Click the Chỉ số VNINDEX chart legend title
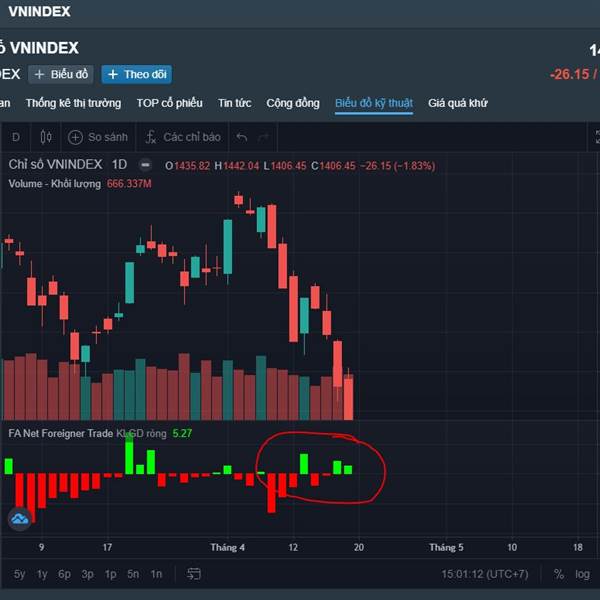 point(55,165)
